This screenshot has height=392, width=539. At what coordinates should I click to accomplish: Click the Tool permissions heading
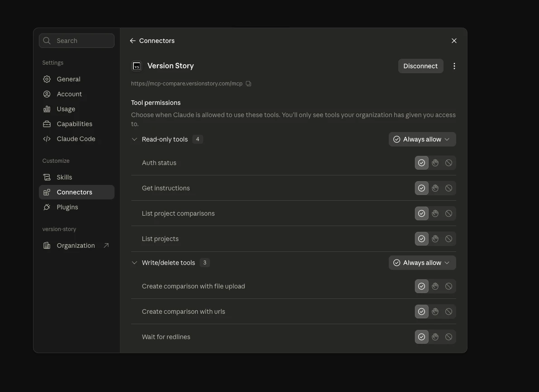point(156,103)
